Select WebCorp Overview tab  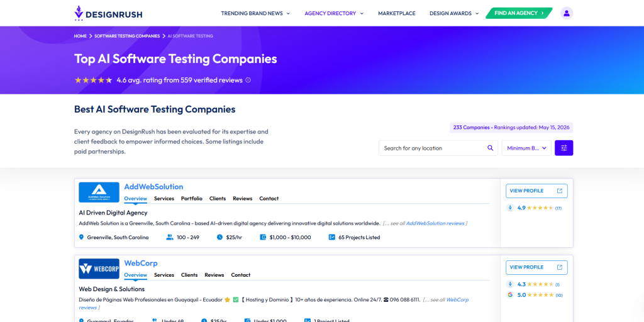[136, 275]
